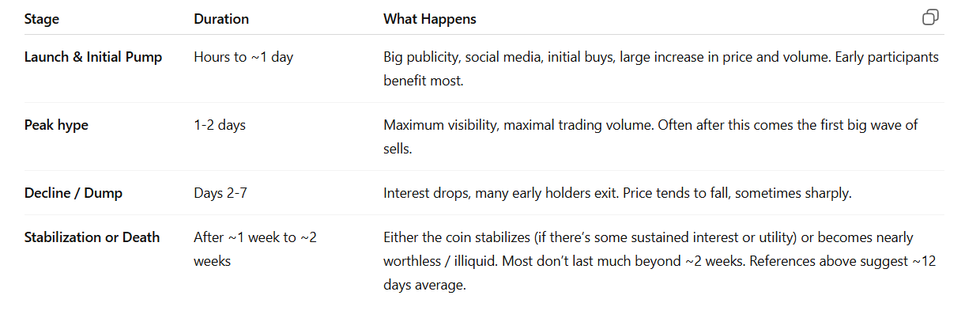
Task: Click the 'days average.' text in last row
Action: [x=424, y=285]
